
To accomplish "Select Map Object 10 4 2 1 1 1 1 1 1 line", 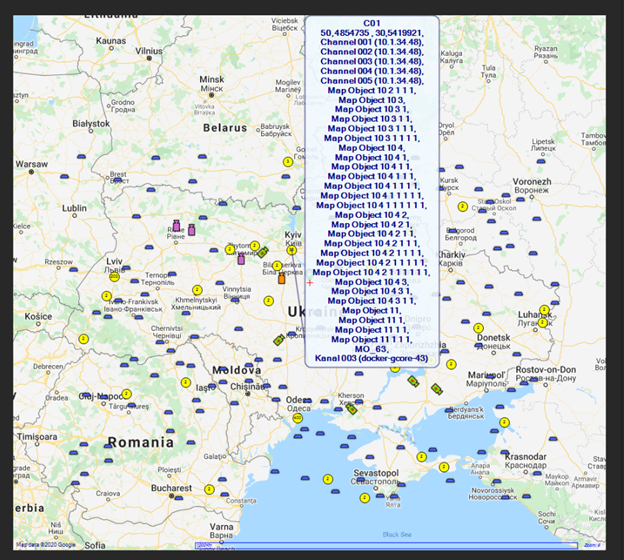I will point(372,272).
